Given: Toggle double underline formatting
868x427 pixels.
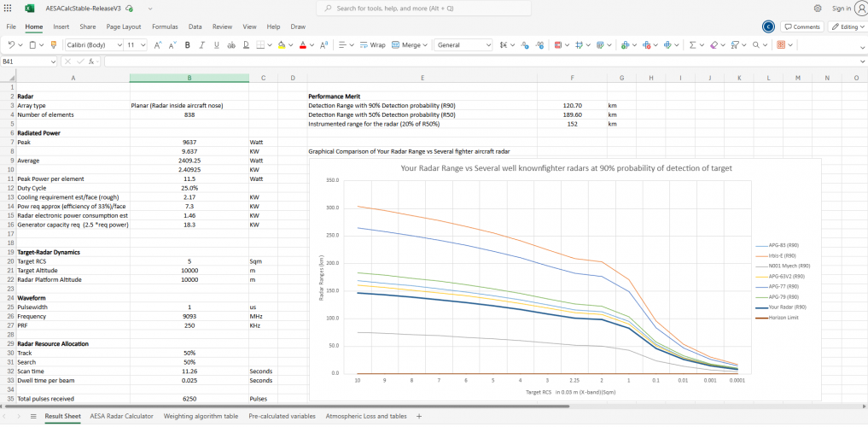Looking at the screenshot, I should 246,45.
